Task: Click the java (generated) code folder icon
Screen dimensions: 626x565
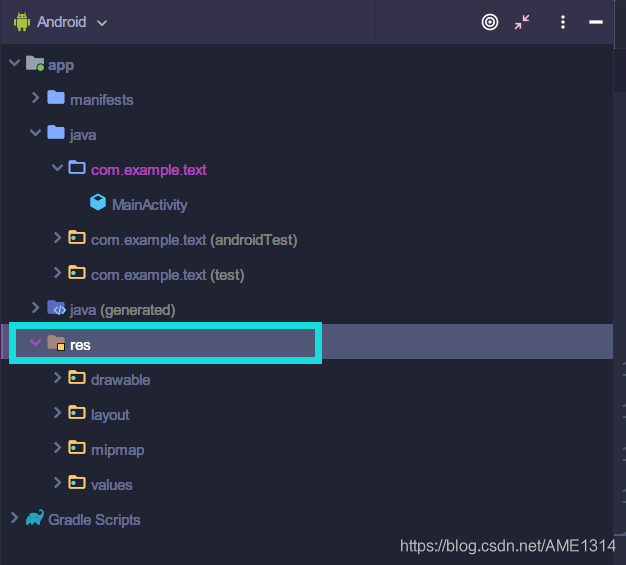Action: tap(56, 308)
